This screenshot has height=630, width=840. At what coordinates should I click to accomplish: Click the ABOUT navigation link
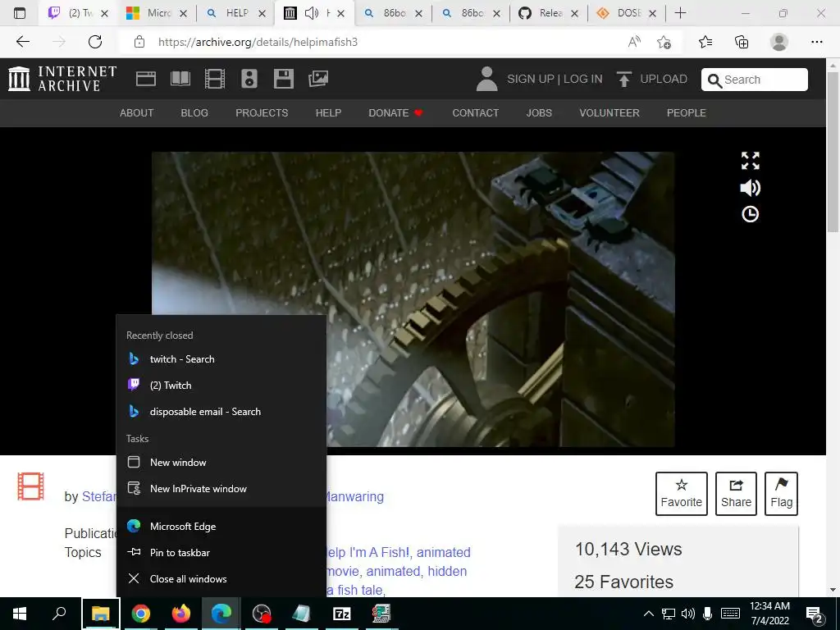(x=137, y=113)
